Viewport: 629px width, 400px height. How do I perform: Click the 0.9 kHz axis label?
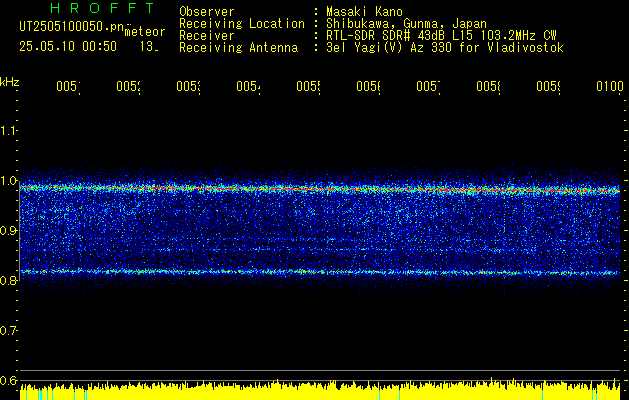(8, 230)
